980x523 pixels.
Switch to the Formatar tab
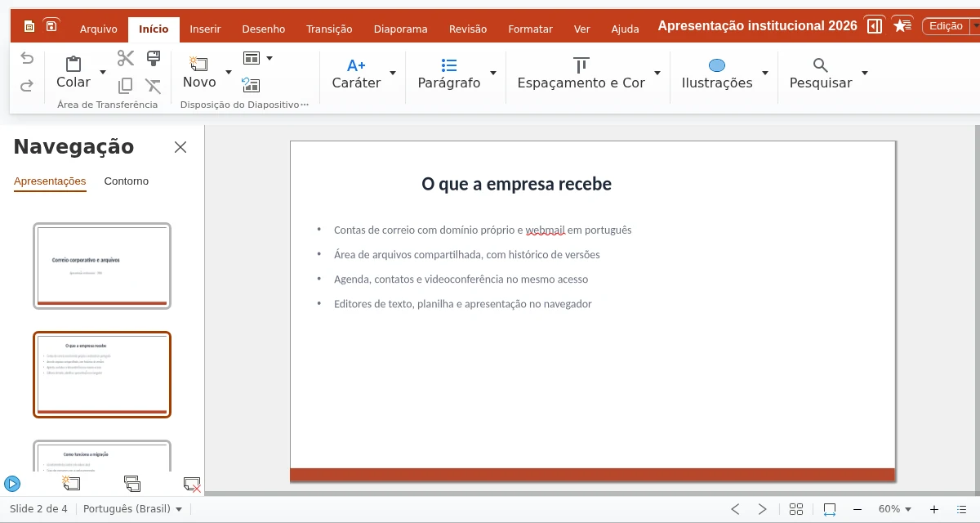[x=530, y=29]
